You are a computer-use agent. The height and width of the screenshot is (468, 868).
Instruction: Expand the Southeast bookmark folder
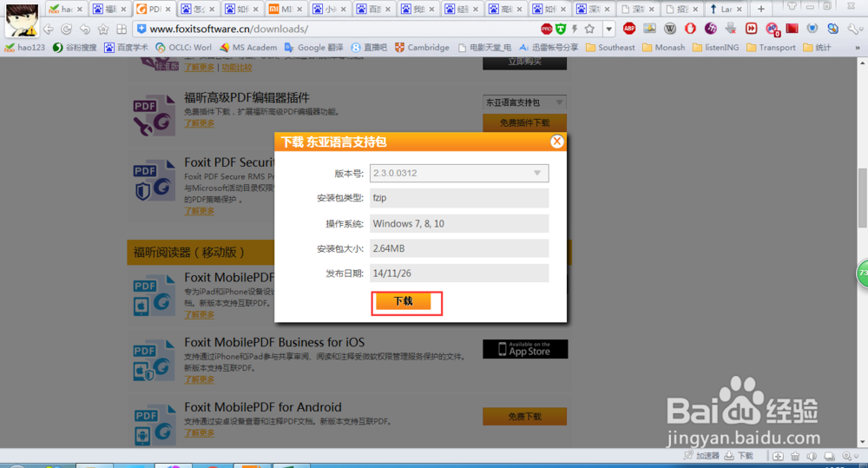tap(610, 48)
